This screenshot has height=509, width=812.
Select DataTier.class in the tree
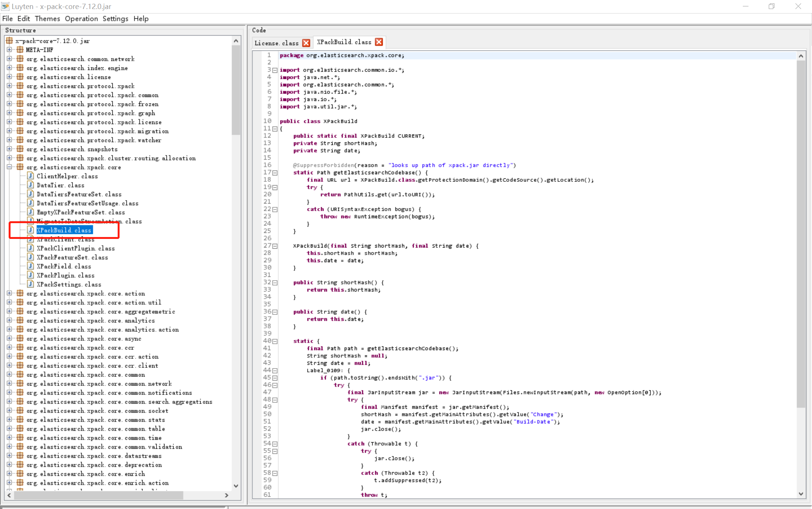click(61, 185)
